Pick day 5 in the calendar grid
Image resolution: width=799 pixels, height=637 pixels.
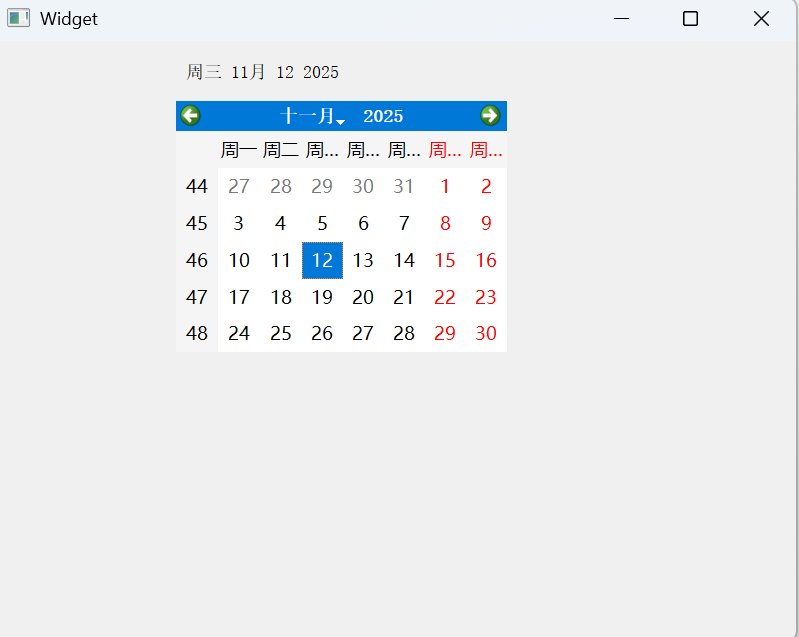(322, 223)
